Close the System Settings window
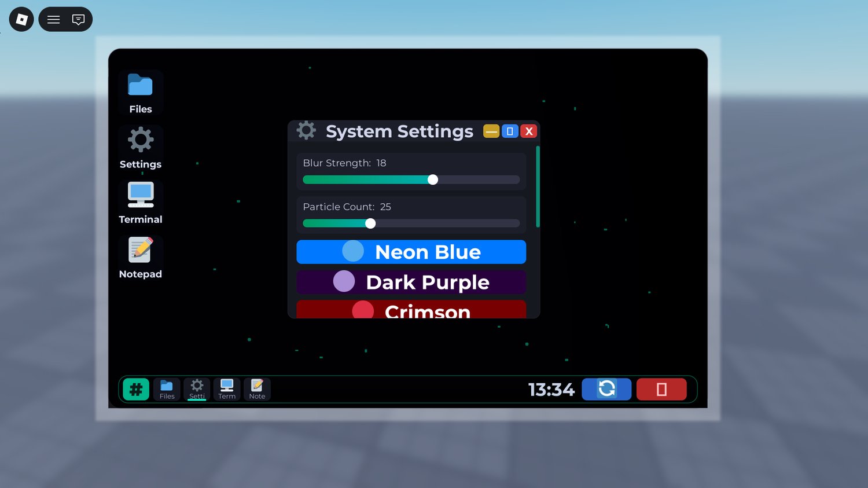868x488 pixels. [529, 131]
